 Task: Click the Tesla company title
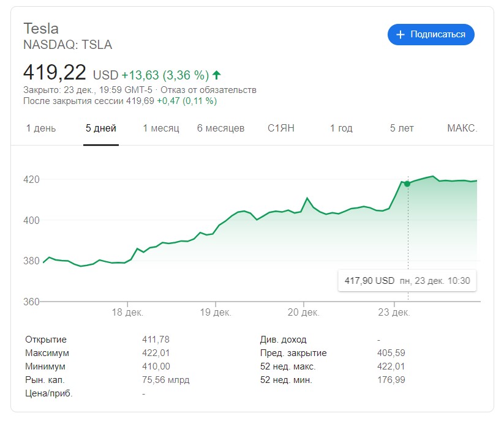pos(41,28)
